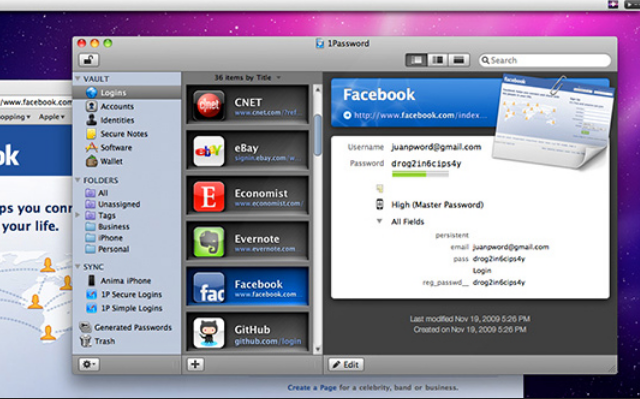Screen dimensions: 640x399
Task: Click into the Search field
Action: [545, 60]
